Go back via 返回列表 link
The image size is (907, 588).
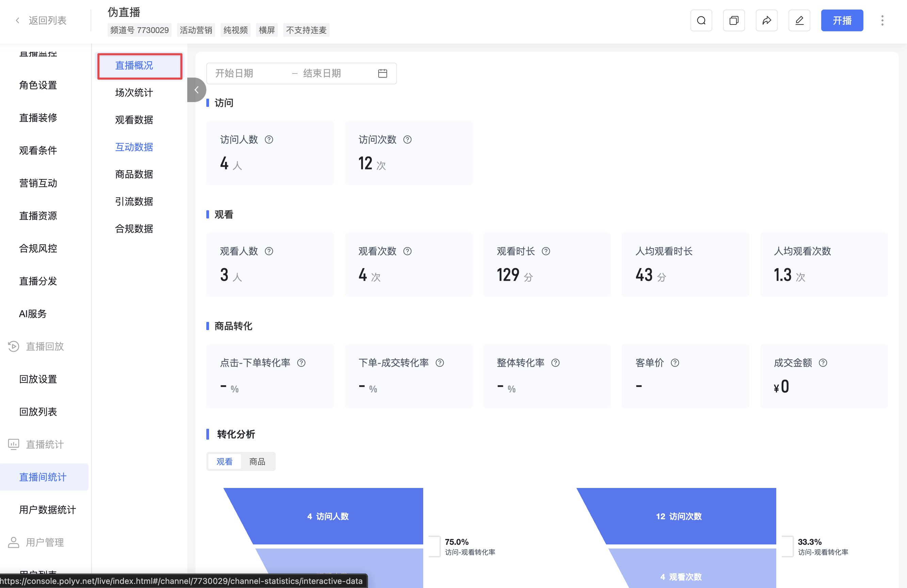[48, 20]
